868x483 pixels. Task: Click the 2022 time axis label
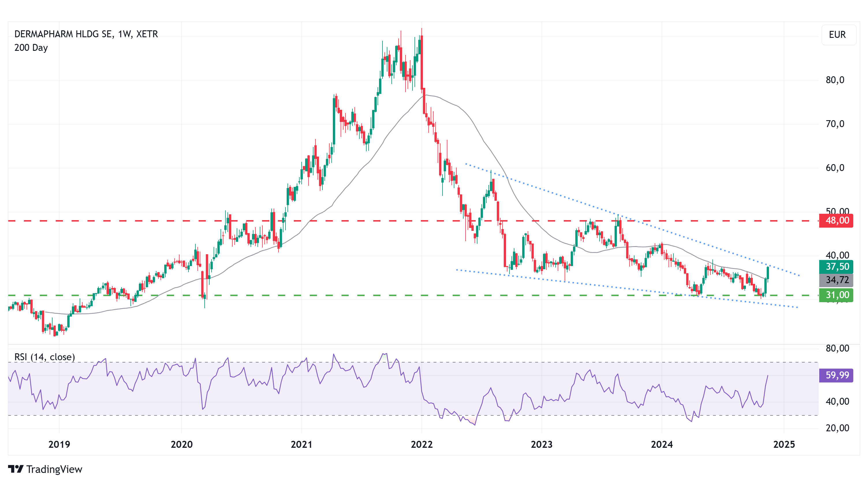pyautogui.click(x=421, y=444)
